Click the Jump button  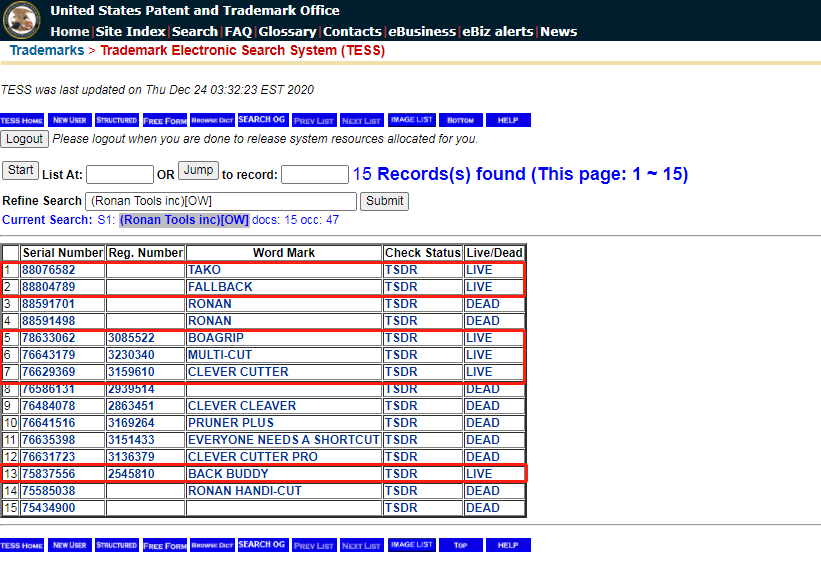coord(198,170)
